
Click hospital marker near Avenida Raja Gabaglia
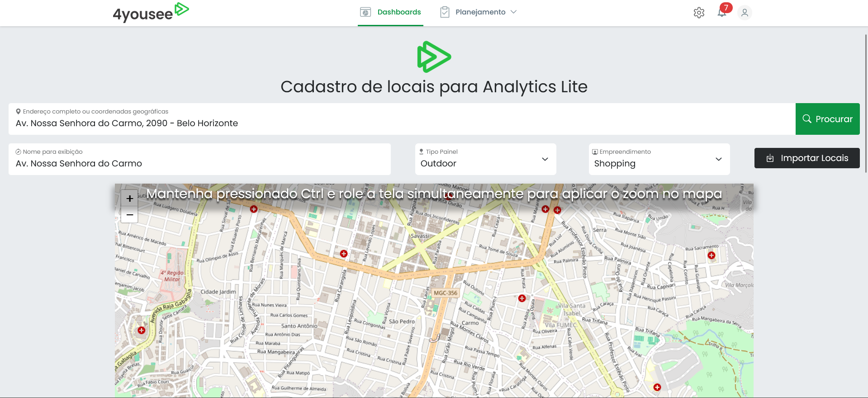click(x=142, y=330)
